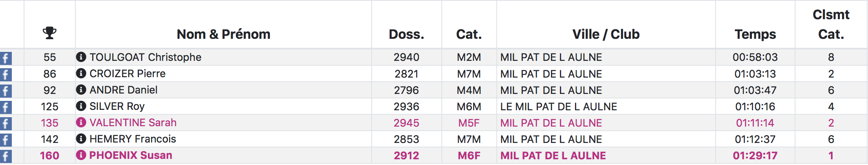The width and height of the screenshot is (868, 165).
Task: Click the Cat. column header
Action: 469,34
